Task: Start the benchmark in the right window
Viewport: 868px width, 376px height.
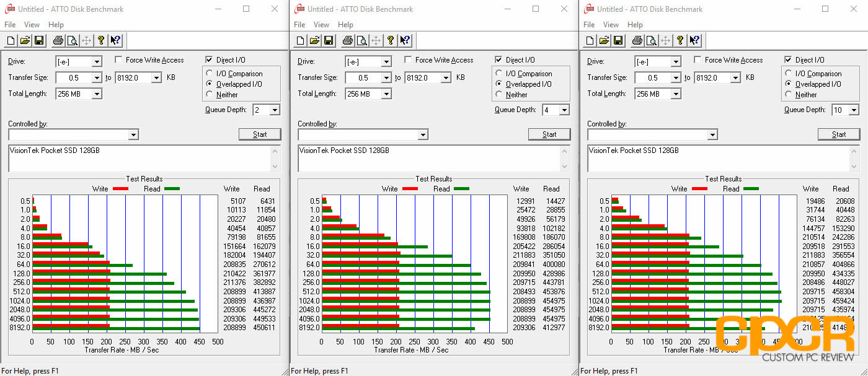Action: (839, 134)
